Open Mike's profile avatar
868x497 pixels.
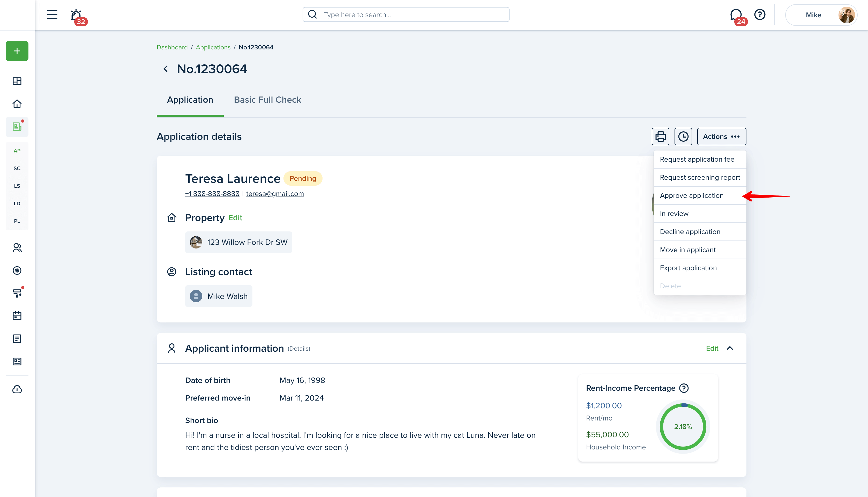(846, 15)
